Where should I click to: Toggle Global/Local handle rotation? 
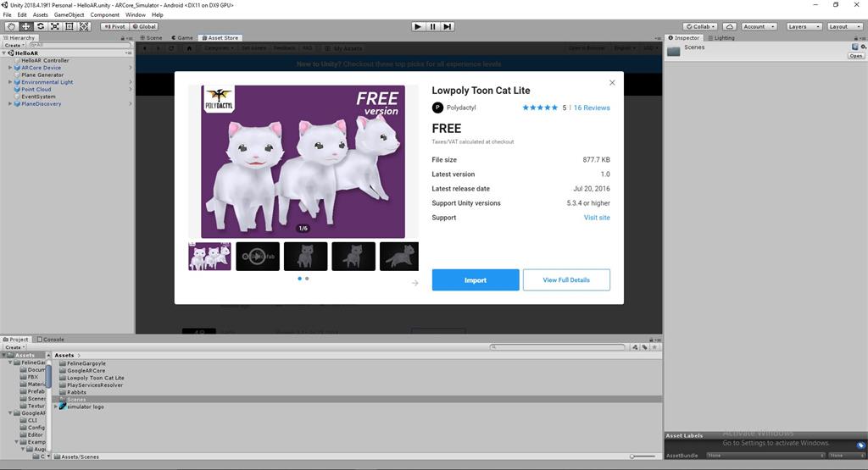pyautogui.click(x=144, y=26)
